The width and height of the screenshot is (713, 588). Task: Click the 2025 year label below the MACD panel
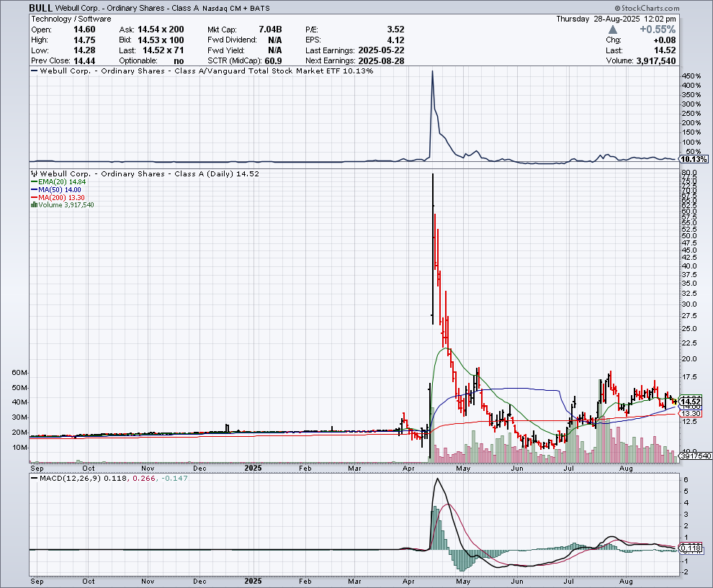(x=253, y=579)
